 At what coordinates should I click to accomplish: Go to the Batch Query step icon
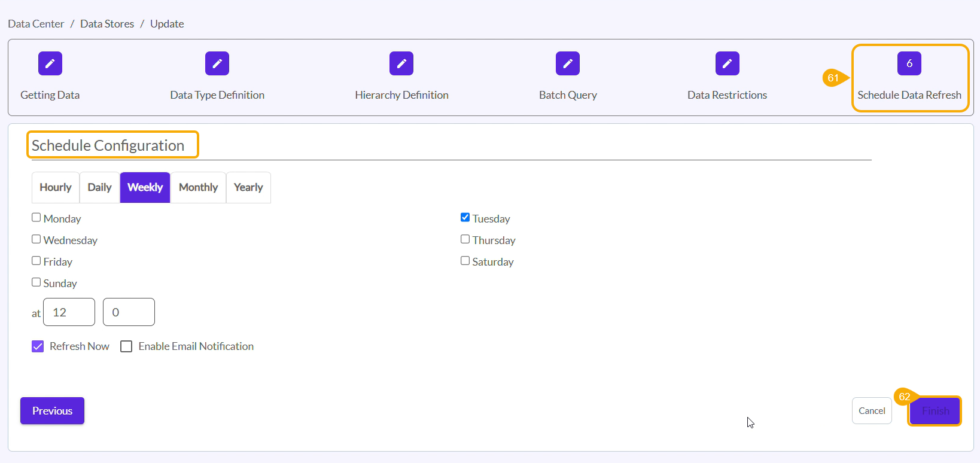point(568,63)
